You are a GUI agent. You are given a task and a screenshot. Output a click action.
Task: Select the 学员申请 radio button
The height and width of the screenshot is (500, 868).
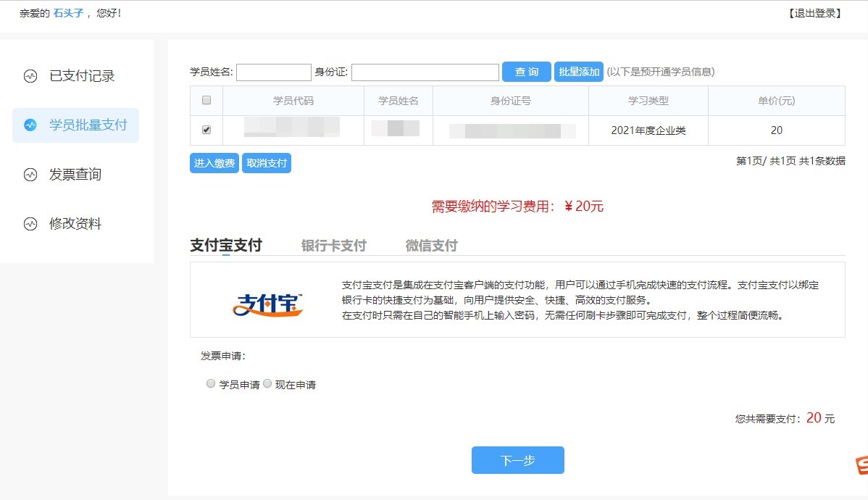(211, 383)
